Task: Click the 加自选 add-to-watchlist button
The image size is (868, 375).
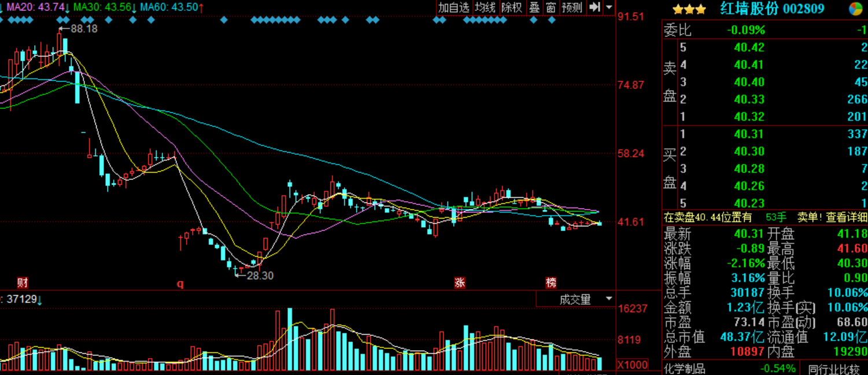Action: 454,8
